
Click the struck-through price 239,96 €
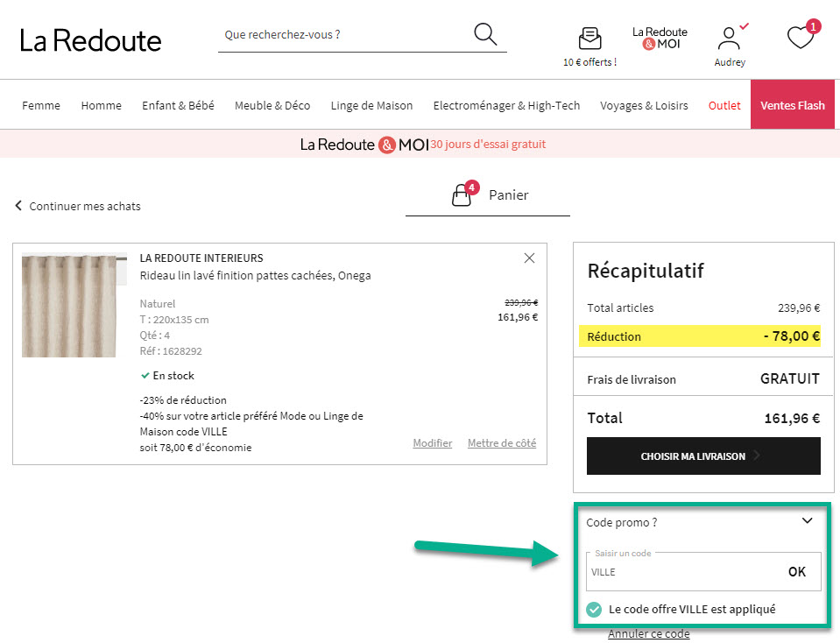(520, 303)
